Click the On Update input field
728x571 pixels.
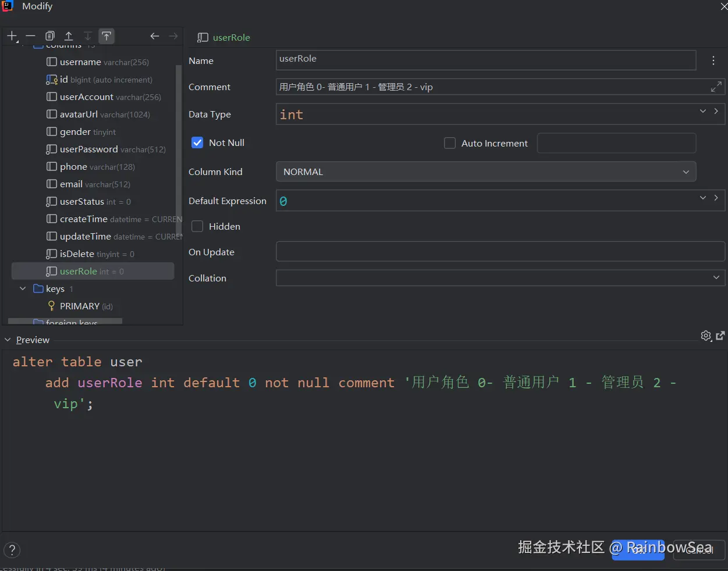(x=500, y=252)
